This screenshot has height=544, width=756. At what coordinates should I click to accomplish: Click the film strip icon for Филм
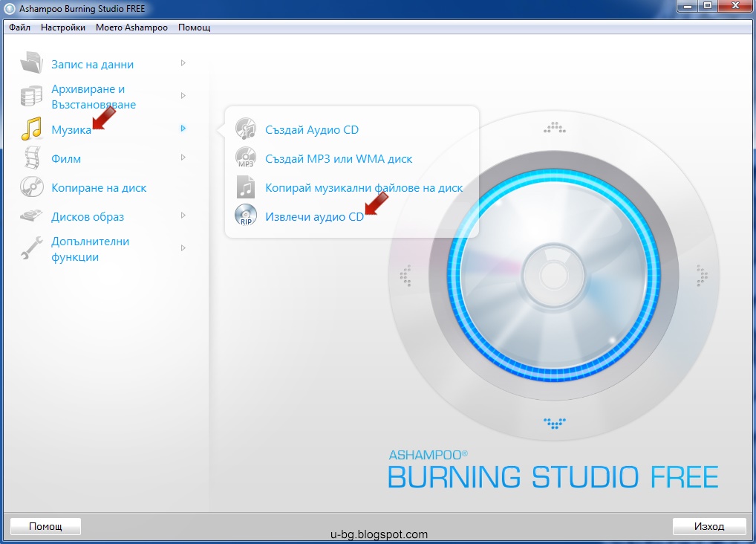pos(32,158)
